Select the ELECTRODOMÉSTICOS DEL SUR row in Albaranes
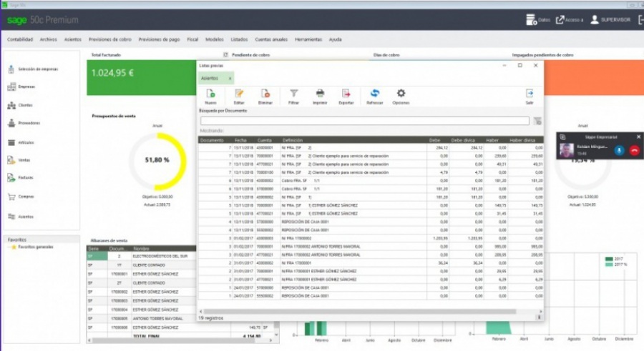The height and width of the screenshot is (351, 644). tap(141, 256)
